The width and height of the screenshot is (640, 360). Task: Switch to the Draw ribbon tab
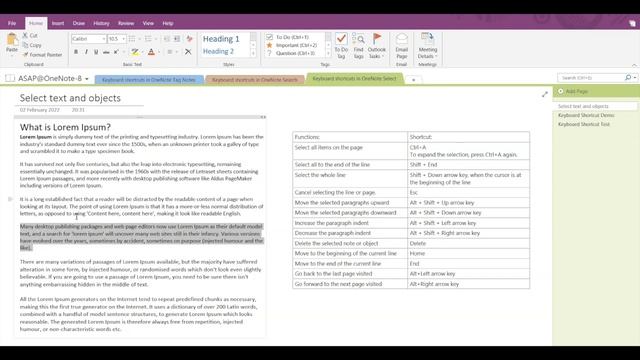78,23
